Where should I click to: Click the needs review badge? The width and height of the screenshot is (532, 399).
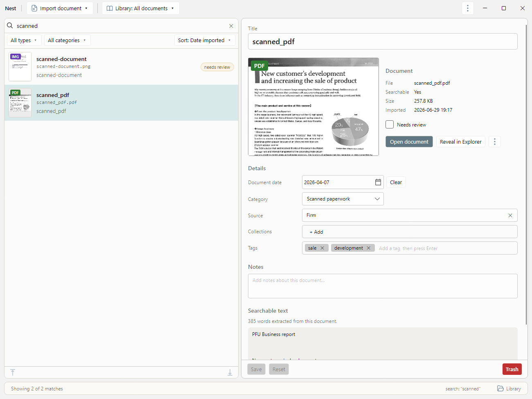tap(217, 67)
